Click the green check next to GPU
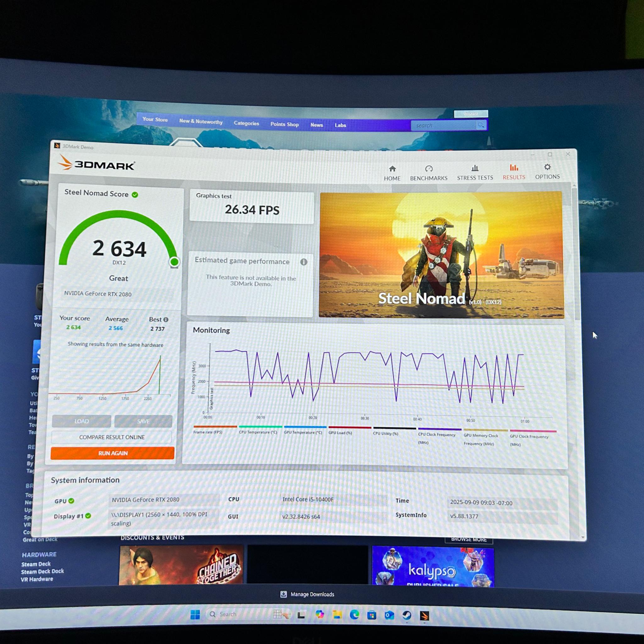This screenshot has height=644, width=644. [x=71, y=501]
